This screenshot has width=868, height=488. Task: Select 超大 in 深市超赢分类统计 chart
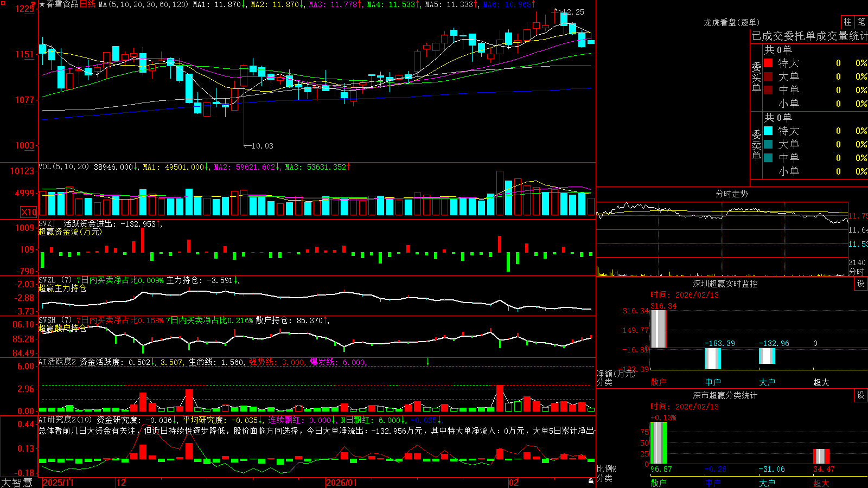(x=821, y=483)
